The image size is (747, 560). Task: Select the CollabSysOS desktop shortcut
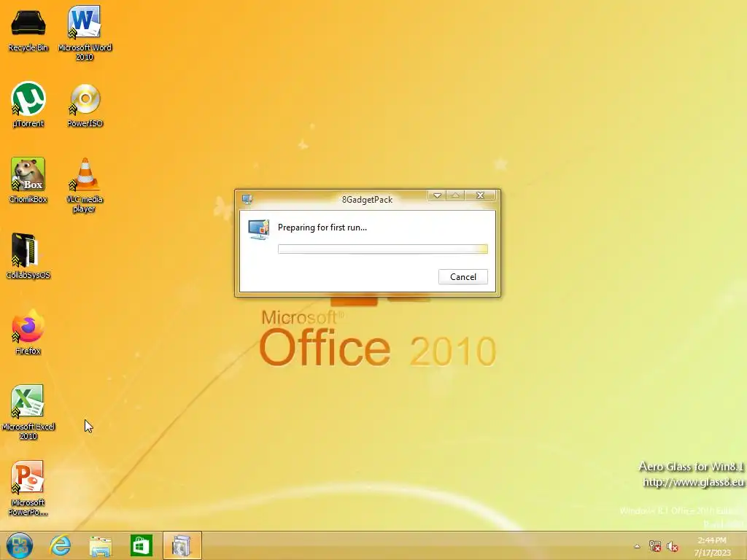[28, 256]
